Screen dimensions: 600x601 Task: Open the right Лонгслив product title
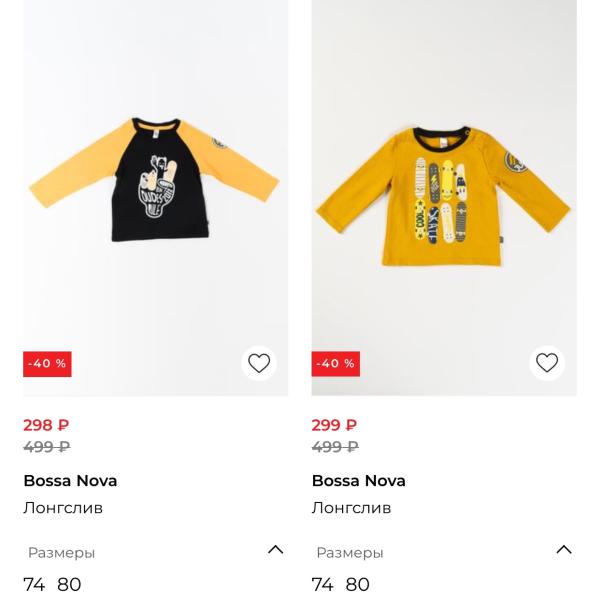(351, 508)
